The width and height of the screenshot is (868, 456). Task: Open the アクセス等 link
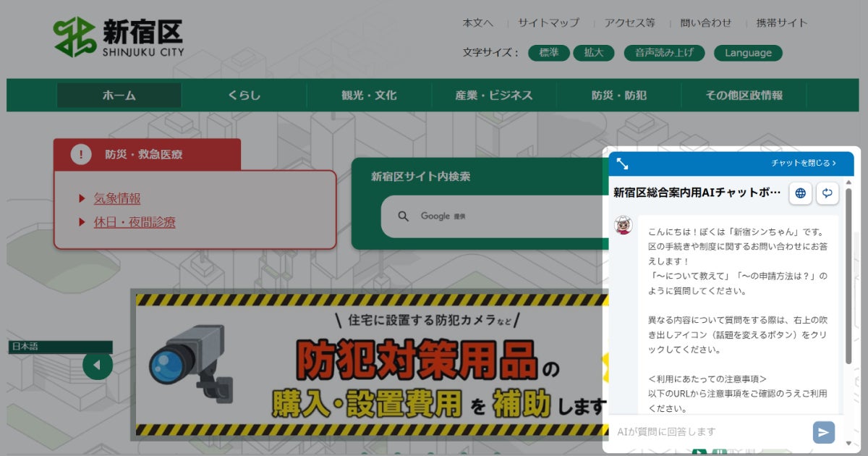(x=630, y=22)
